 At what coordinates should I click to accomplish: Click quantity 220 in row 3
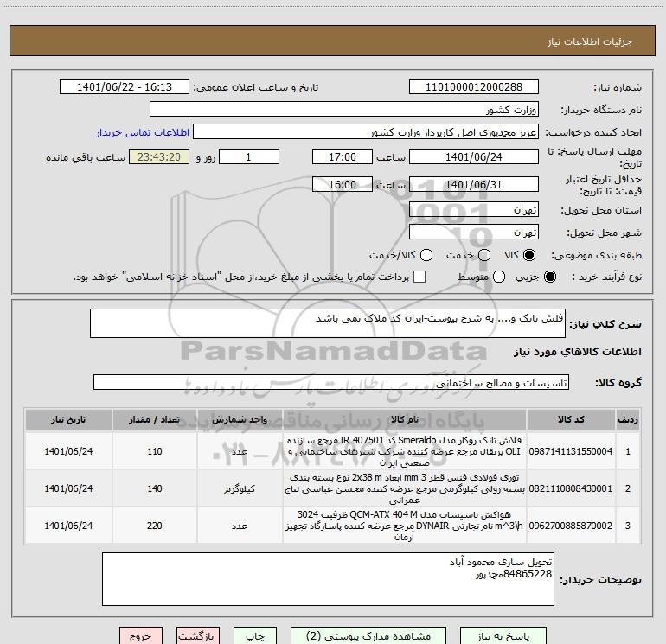coord(155,526)
